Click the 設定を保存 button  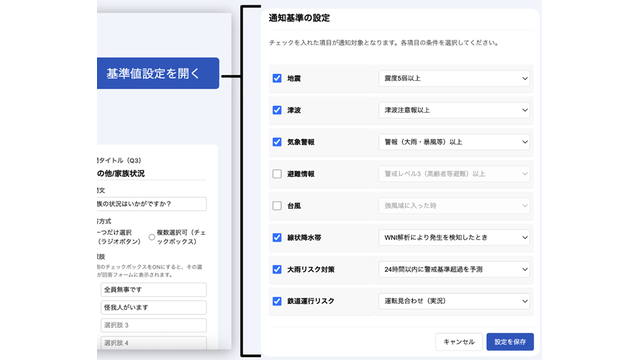click(510, 342)
